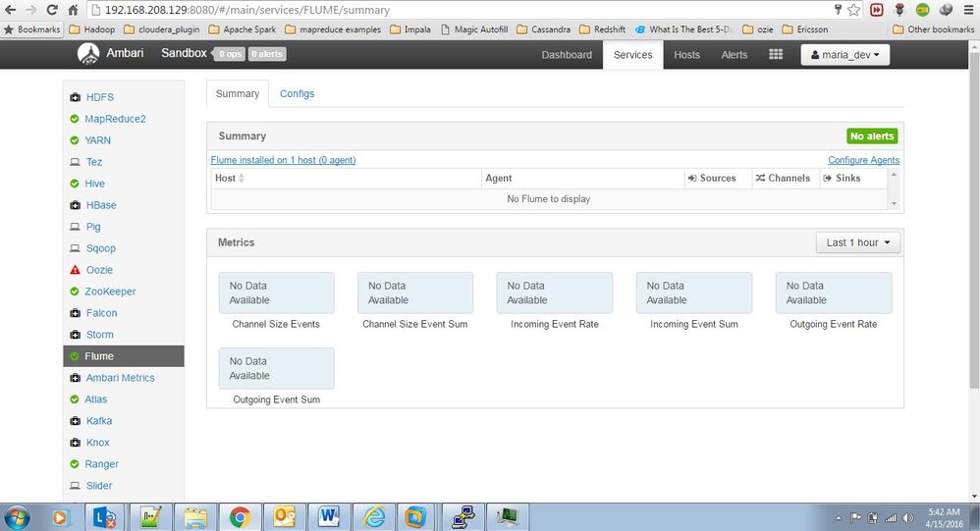The image size is (980, 531).
Task: Click the Sandbox cluster name
Action: click(x=184, y=53)
